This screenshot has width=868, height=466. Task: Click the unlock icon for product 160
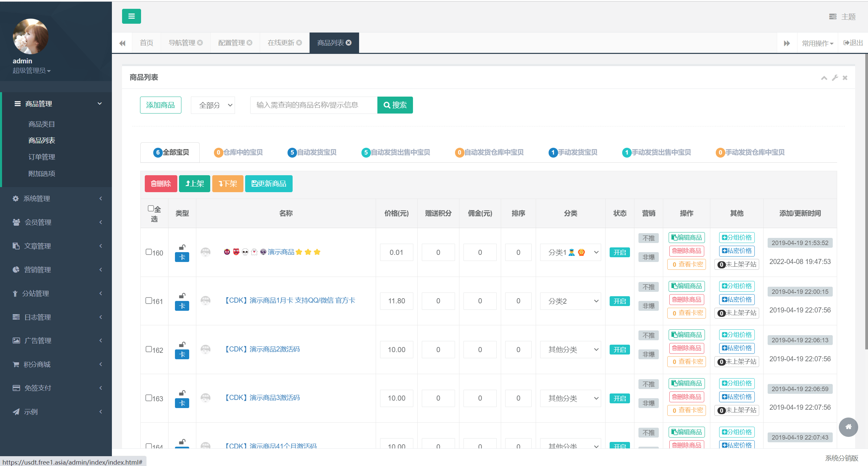point(182,247)
